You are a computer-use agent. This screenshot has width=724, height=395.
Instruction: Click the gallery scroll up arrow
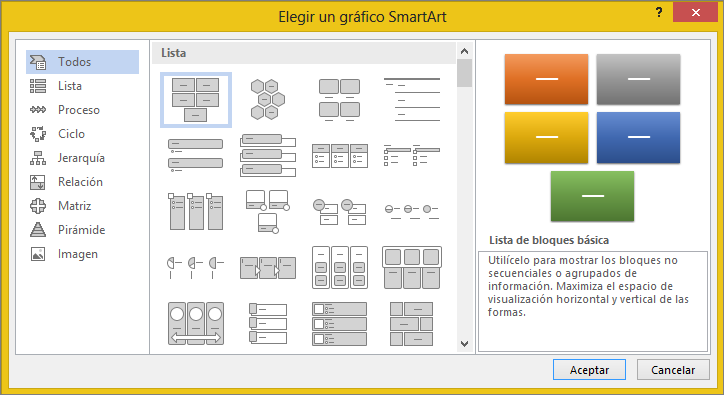(465, 51)
